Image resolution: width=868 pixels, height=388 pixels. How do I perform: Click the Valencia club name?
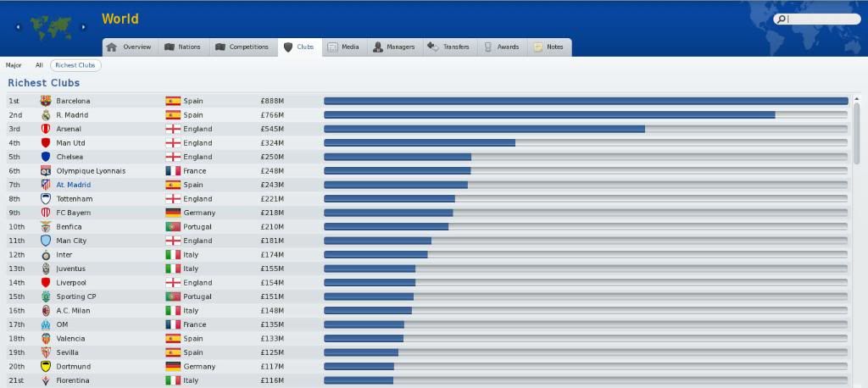click(70, 339)
